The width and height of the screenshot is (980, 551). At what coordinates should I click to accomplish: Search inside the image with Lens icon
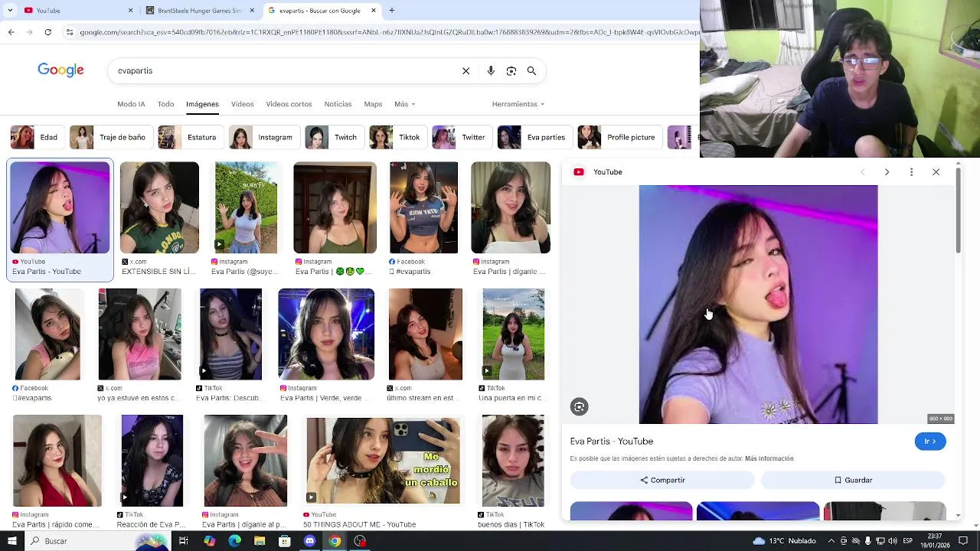click(580, 407)
